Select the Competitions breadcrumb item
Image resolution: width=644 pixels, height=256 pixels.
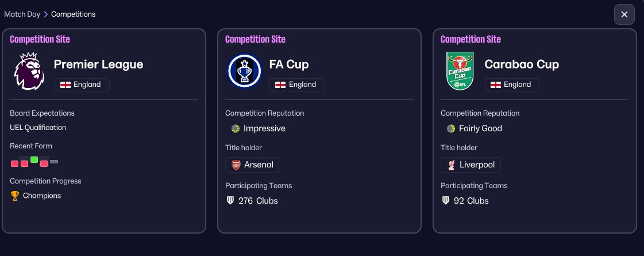point(74,14)
